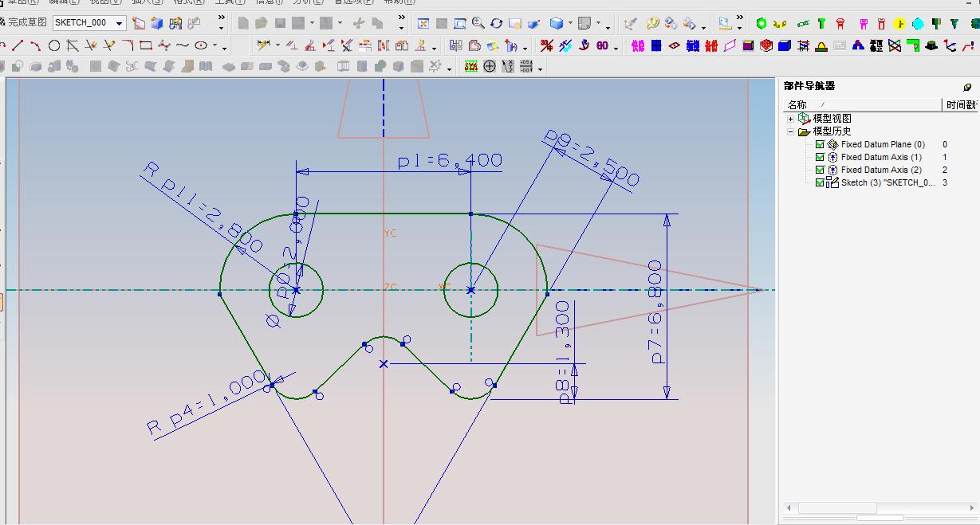The width and height of the screenshot is (980, 525).
Task: Click the Rotate view icon
Action: pos(496,23)
